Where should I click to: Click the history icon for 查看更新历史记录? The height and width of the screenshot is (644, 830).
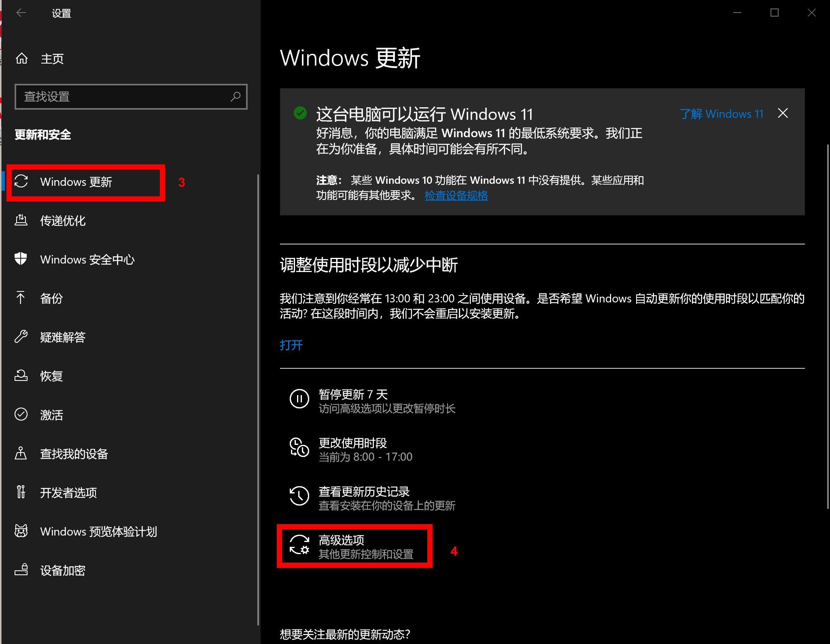(299, 496)
